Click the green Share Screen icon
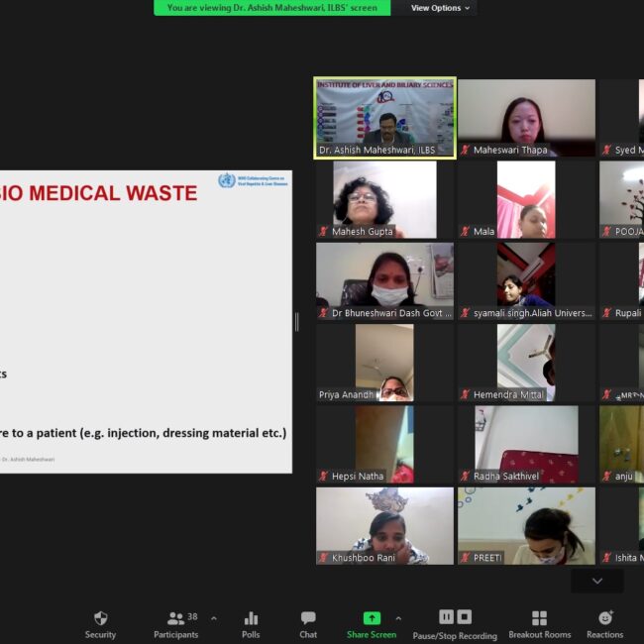Image resolution: width=644 pixels, height=644 pixels. coord(372,618)
